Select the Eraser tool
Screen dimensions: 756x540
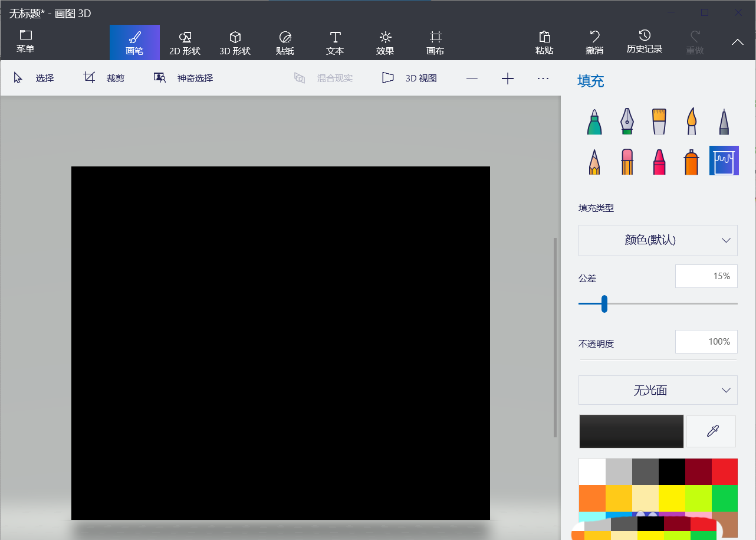point(626,161)
